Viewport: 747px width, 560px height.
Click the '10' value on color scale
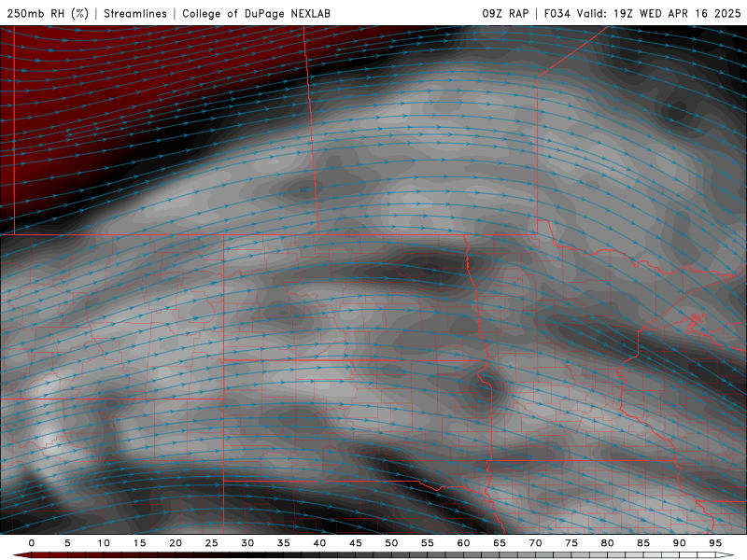[x=104, y=543]
